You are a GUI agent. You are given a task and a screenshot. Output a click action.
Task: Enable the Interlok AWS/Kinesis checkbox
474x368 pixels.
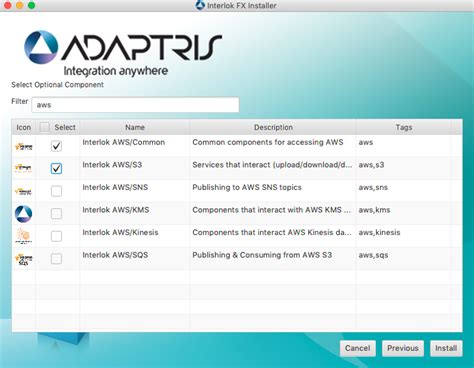(56, 236)
